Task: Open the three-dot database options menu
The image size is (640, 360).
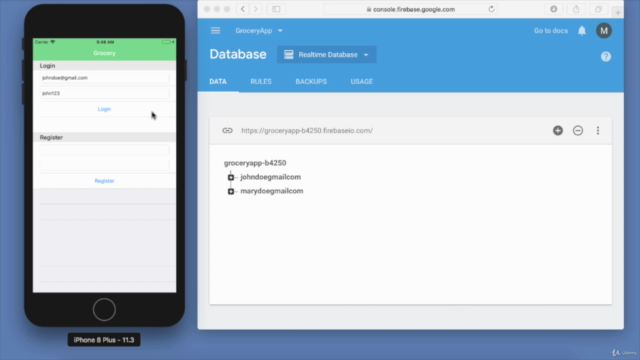Action: (x=598, y=131)
